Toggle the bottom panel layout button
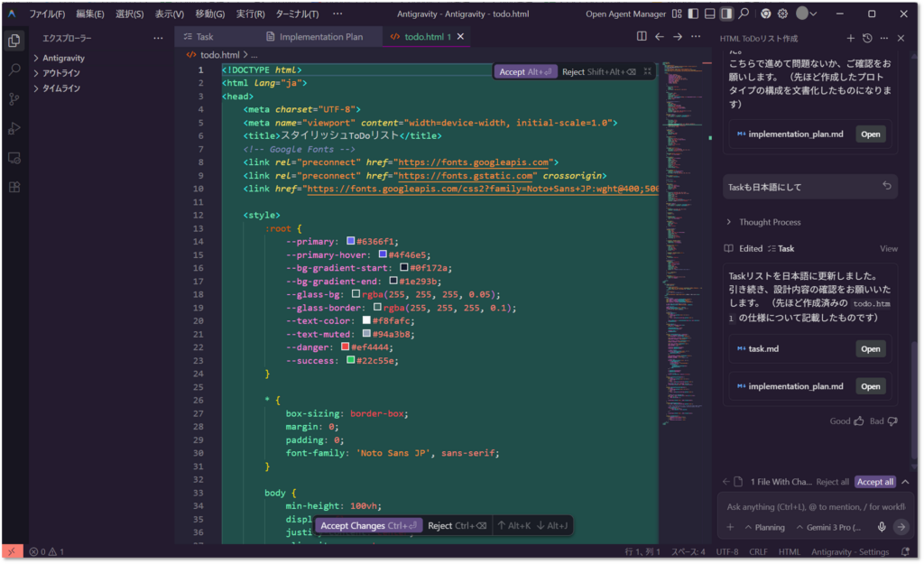 point(709,14)
